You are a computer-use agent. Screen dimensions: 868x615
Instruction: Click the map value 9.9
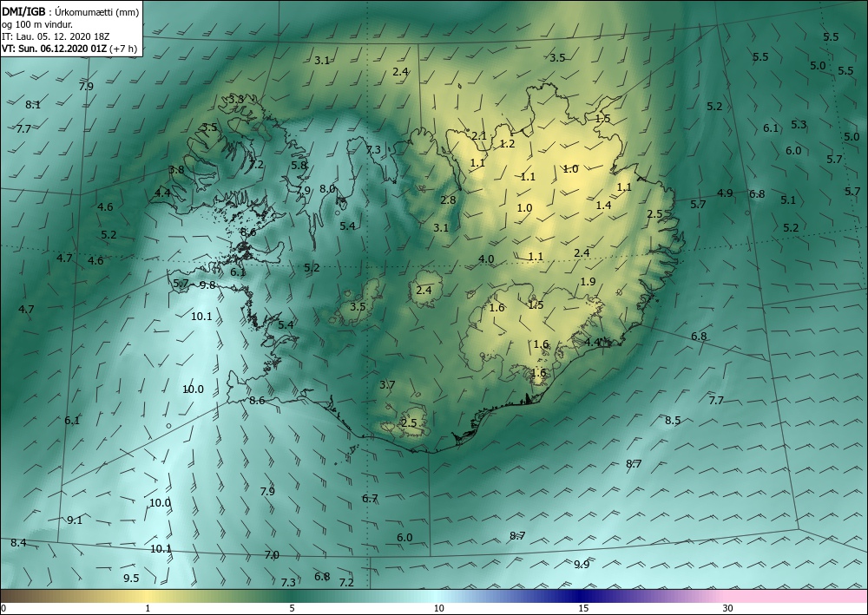[x=582, y=564]
